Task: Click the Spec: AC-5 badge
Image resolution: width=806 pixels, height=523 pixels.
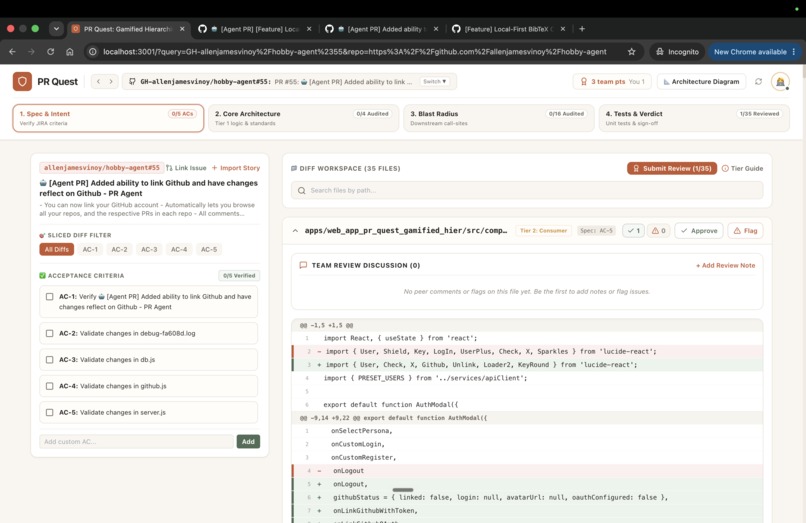Action: tap(596, 231)
